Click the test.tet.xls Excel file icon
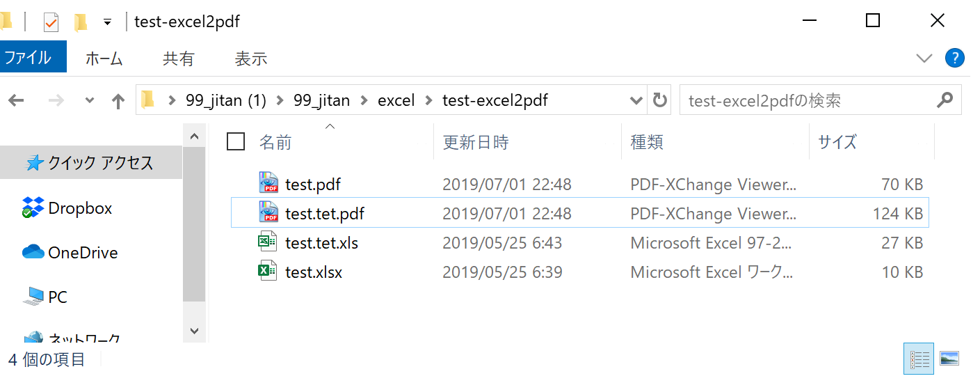980x383 pixels. pos(268,242)
